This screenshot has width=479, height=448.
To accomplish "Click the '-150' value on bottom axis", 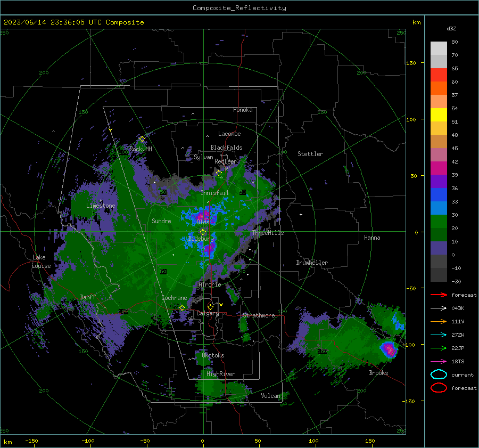I will click(31, 441).
